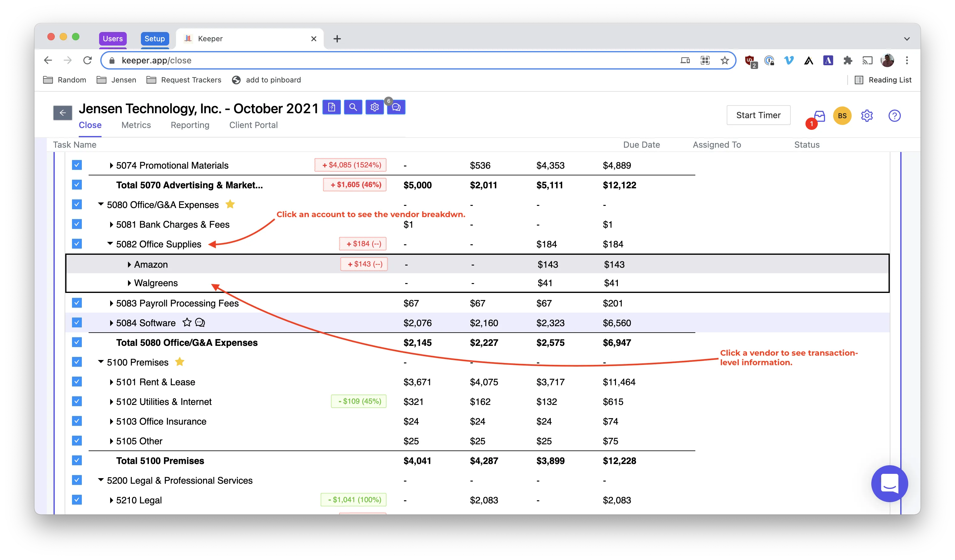Open the Client Portal tab
The image size is (955, 560).
(x=254, y=125)
